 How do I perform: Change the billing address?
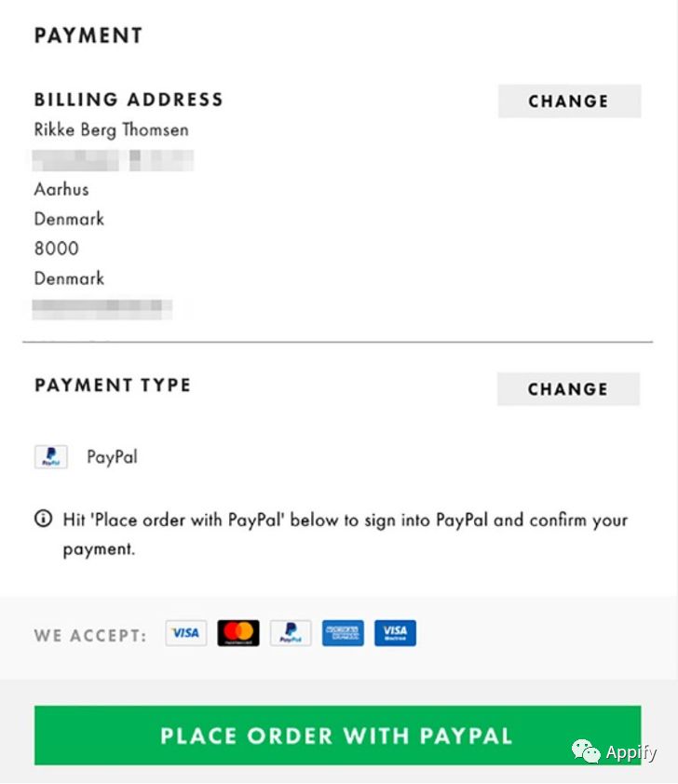pyautogui.click(x=569, y=101)
